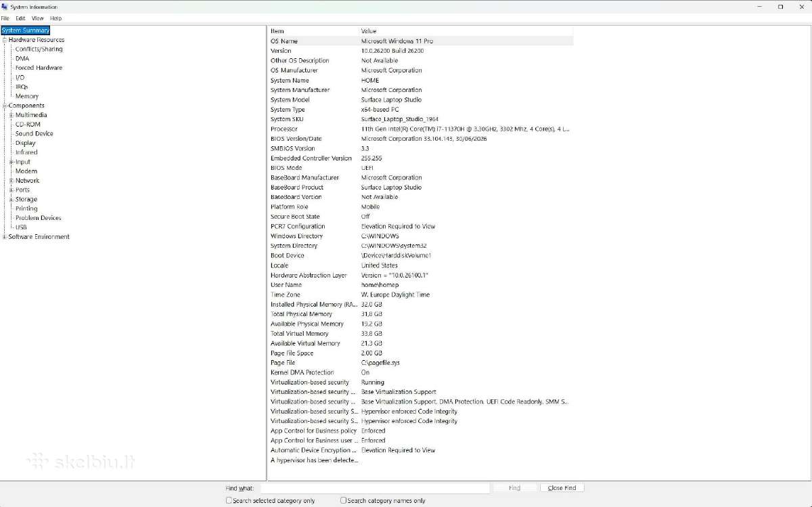This screenshot has width=812, height=507.
Task: Expand the Network node
Action: pos(12,181)
